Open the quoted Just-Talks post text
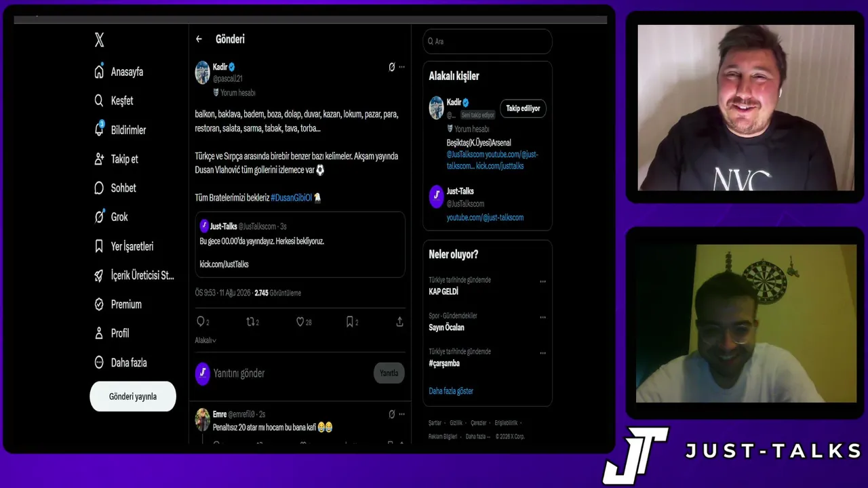Image resolution: width=868 pixels, height=488 pixels. tap(262, 241)
